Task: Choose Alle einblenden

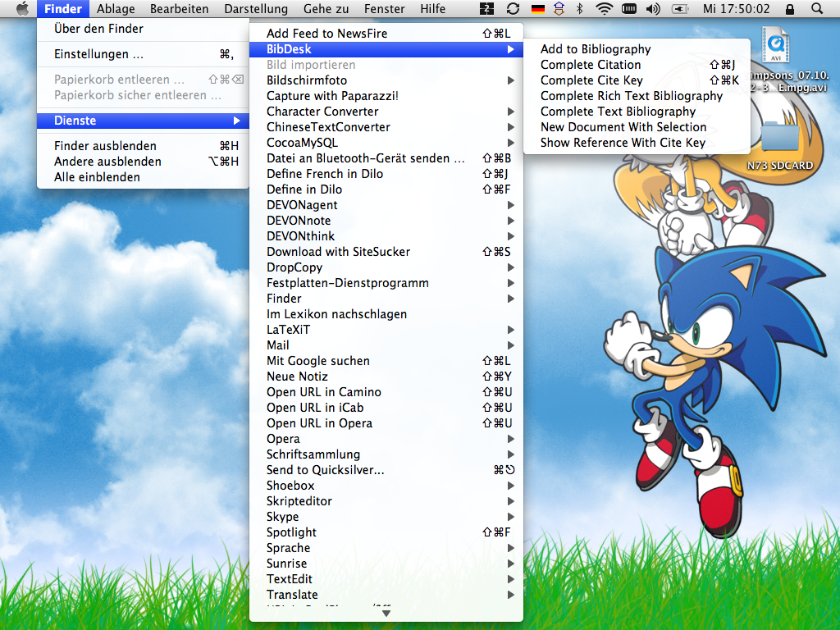Action: coord(143,177)
